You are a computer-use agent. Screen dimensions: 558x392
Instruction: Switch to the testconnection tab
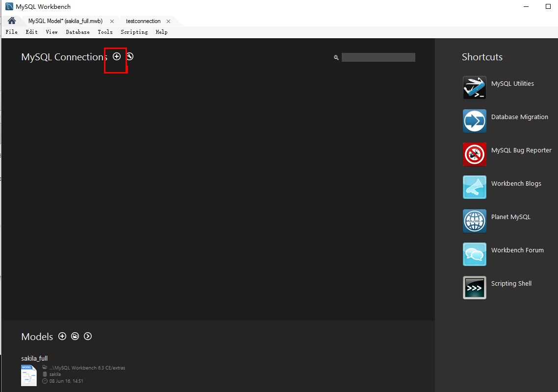[x=143, y=21]
